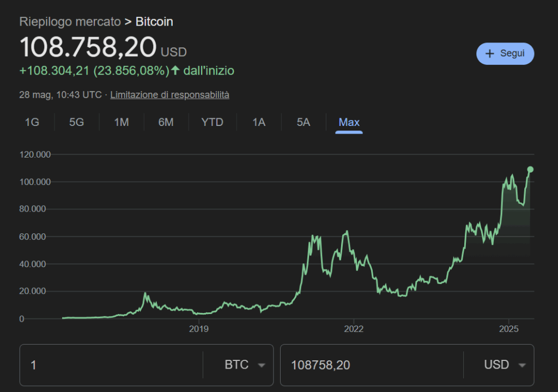Click the 2019 x-axis label
Viewport: 558px width, 392px height.
(198, 329)
